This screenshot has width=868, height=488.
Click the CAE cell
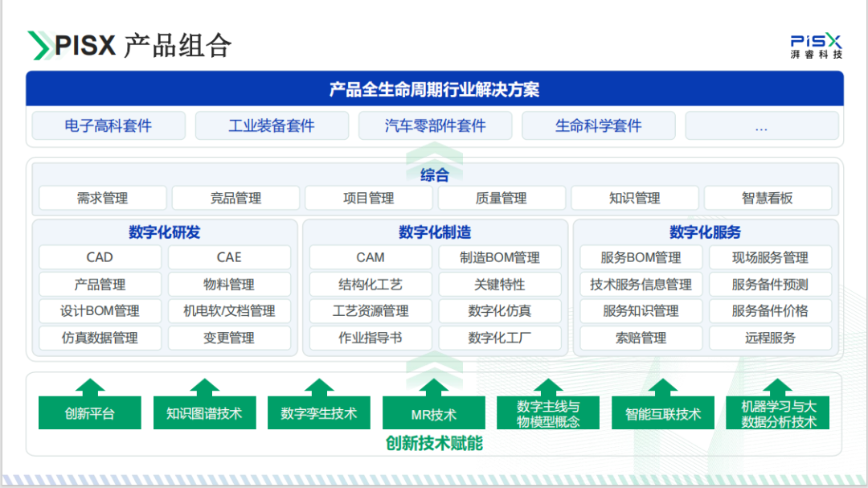(x=229, y=257)
